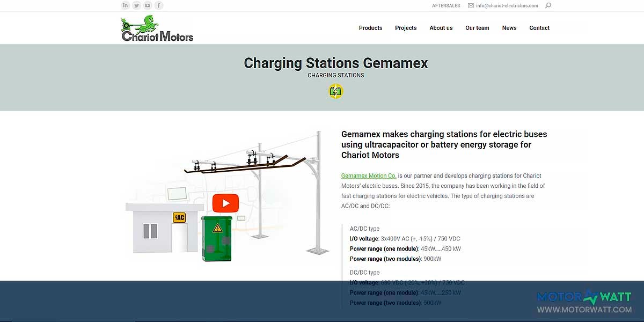Image resolution: width=644 pixels, height=322 pixels.
Task: Click the Twitter bird icon
Action: pos(136,5)
